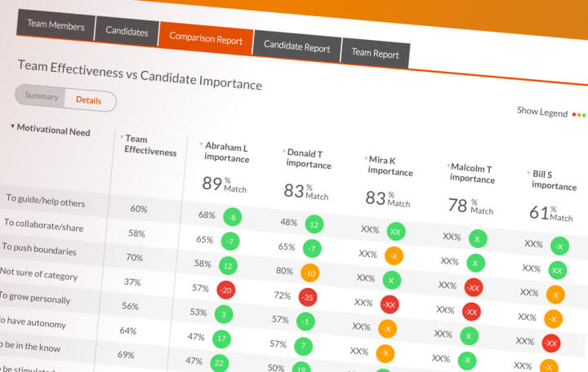Open the Team Members tab
Screen dimensions: 588x372
point(56,25)
